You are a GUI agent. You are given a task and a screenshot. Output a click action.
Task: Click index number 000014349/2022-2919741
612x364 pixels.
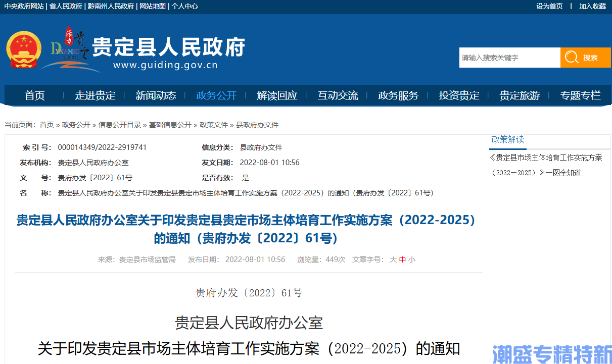coord(103,147)
